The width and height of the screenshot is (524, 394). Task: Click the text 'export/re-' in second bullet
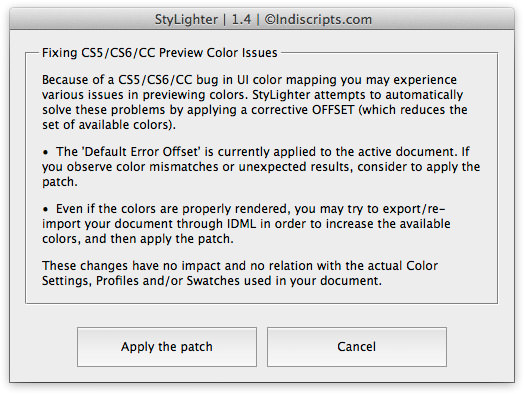[x=414, y=209]
